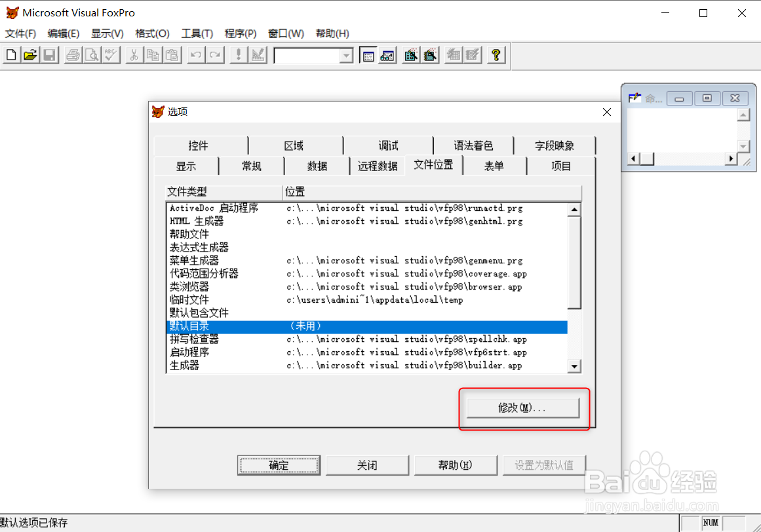Click the file list scroll up arrow
The width and height of the screenshot is (761, 532).
[574, 210]
